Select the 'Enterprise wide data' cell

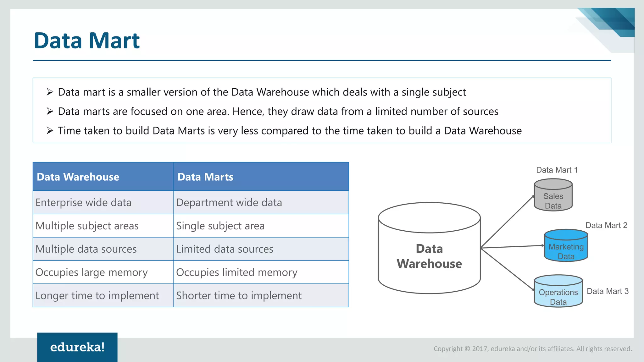[103, 202]
